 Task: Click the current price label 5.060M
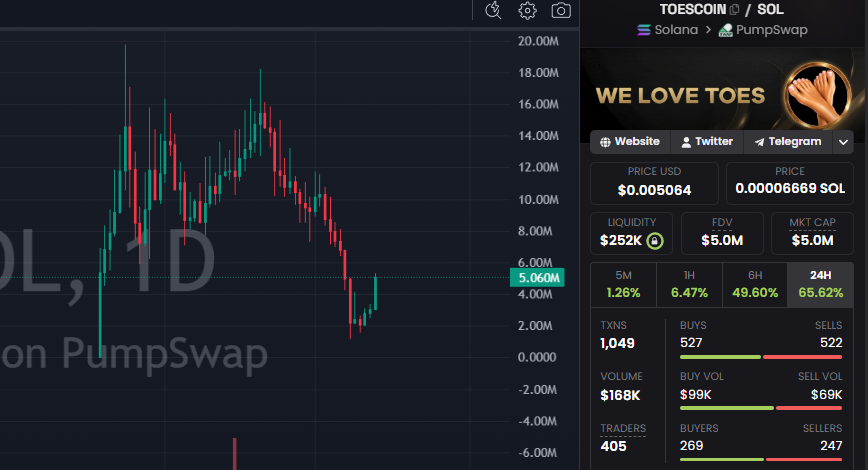pos(537,278)
